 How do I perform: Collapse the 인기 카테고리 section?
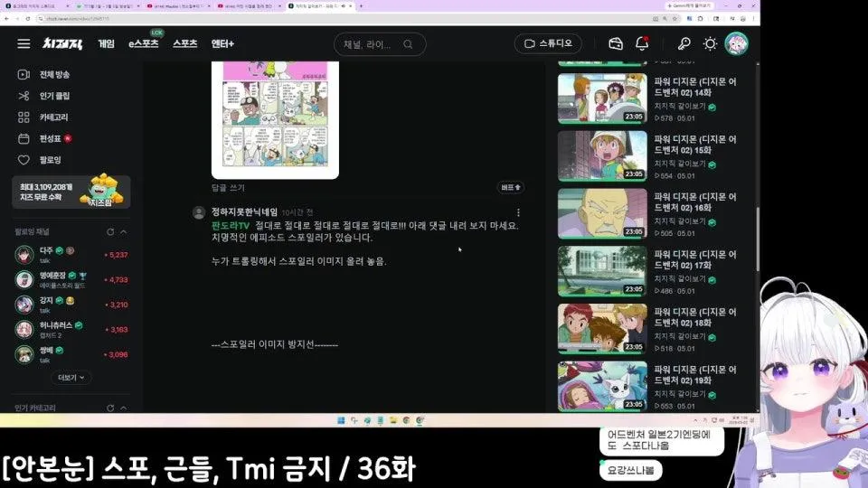[x=124, y=408]
